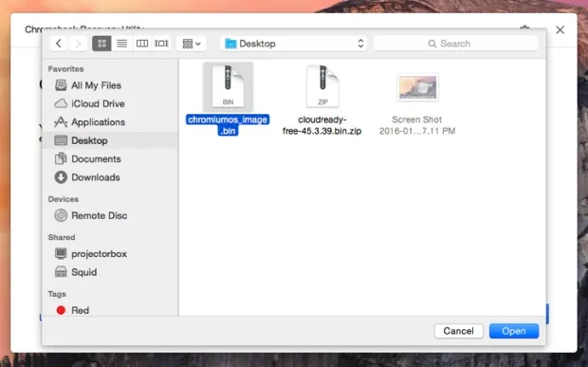Click the Tags section header

[x=57, y=294]
